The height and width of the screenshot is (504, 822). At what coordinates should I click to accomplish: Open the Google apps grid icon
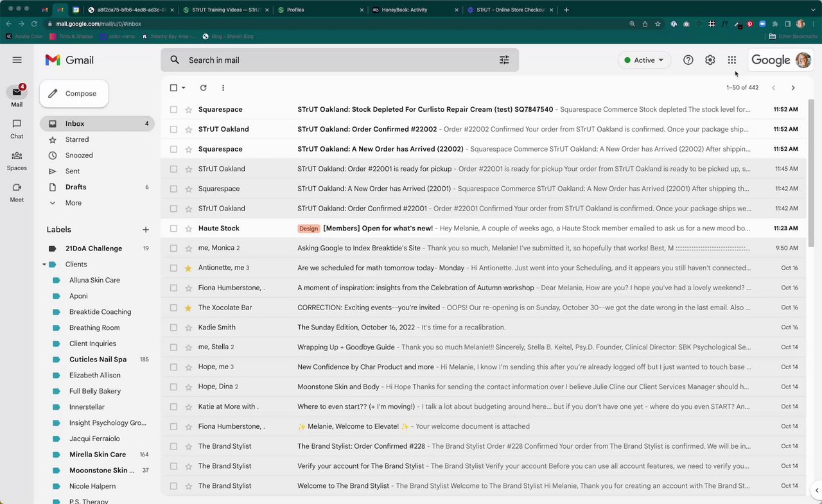pyautogui.click(x=731, y=60)
